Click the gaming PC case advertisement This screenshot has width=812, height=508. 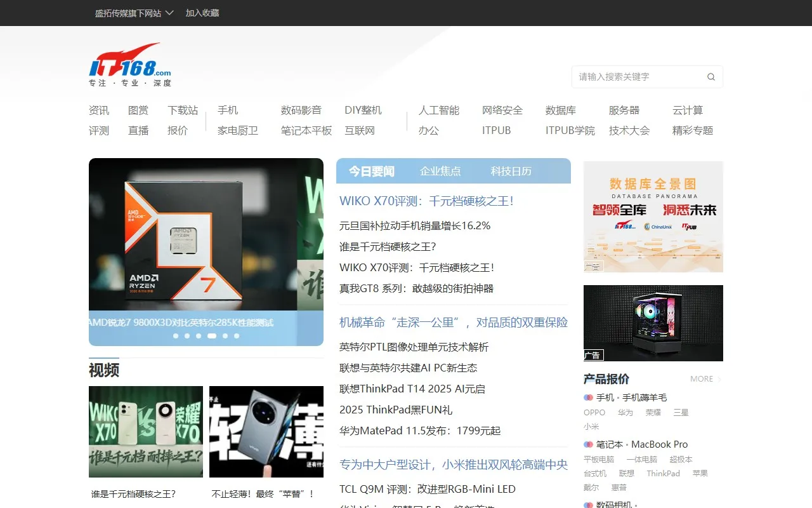click(x=653, y=323)
